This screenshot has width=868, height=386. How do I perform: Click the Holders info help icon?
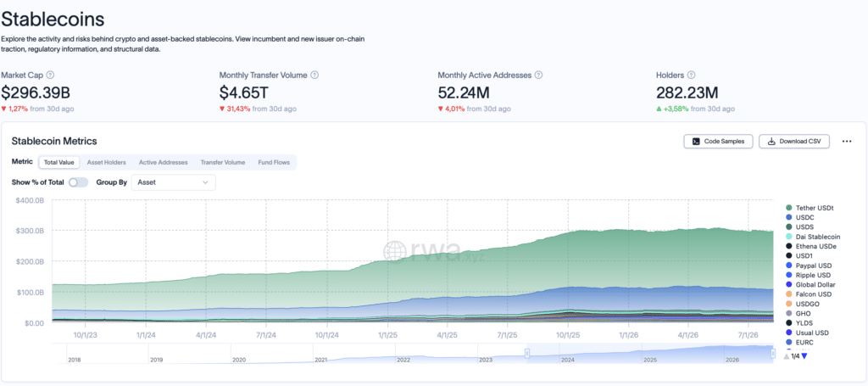tap(691, 75)
